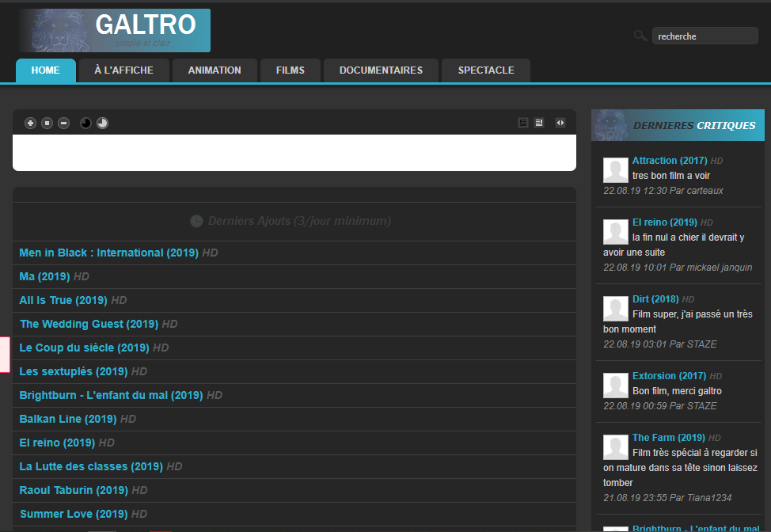Switch to left sidebar layout icon
The height and width of the screenshot is (532, 771).
[523, 123]
